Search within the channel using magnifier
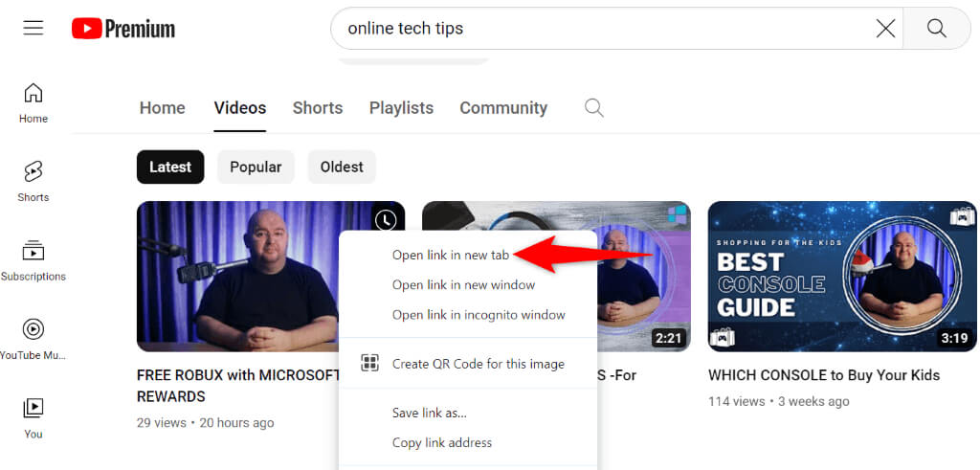Screen dimensions: 980x470 [594, 107]
